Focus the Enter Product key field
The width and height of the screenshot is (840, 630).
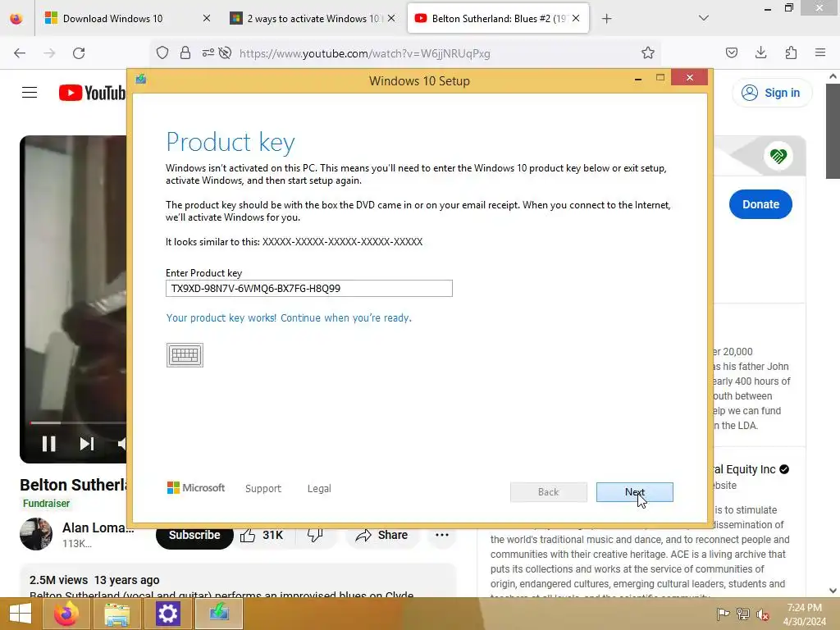click(x=309, y=288)
